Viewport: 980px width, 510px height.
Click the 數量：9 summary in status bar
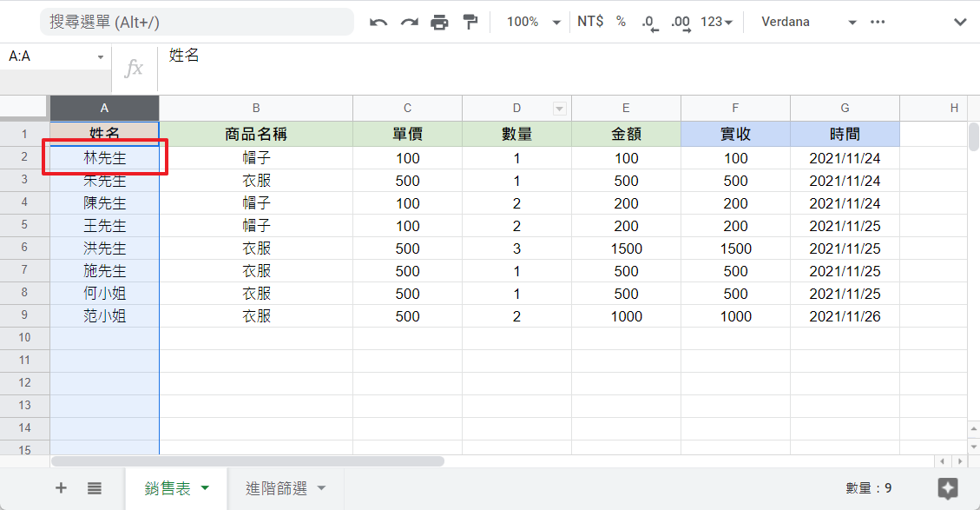(x=868, y=488)
